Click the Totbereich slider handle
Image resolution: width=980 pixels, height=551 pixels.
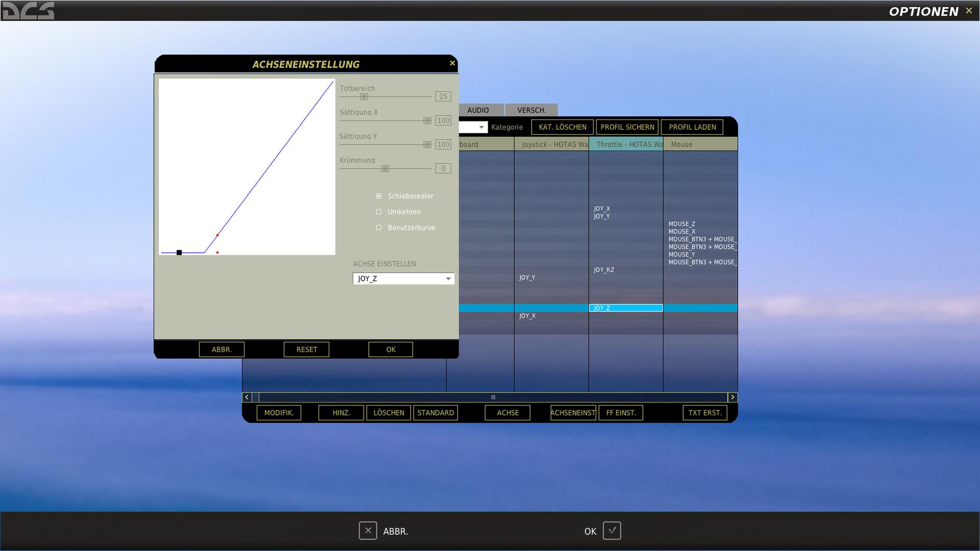point(364,97)
